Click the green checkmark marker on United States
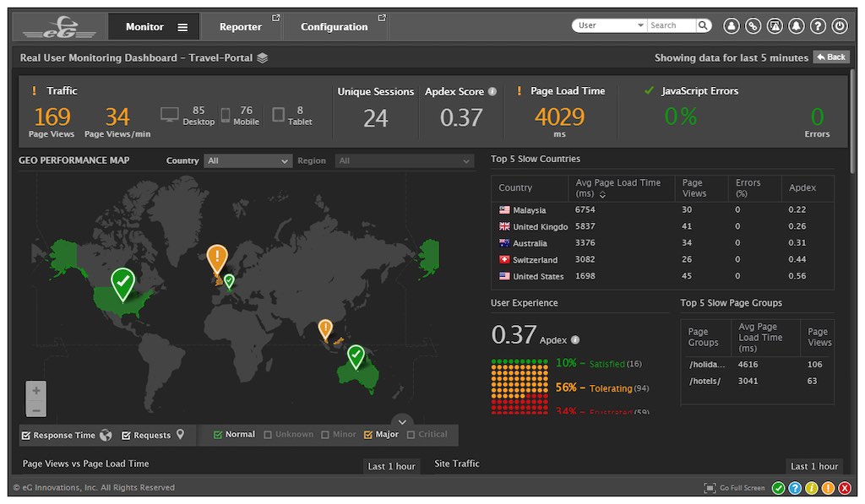The height and width of the screenshot is (504, 865). [x=123, y=282]
